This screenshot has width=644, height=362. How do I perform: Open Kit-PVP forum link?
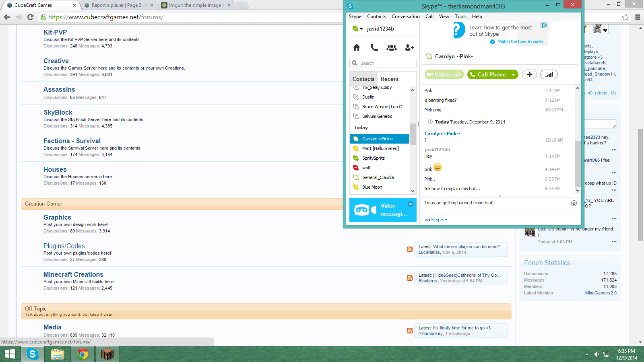(55, 32)
